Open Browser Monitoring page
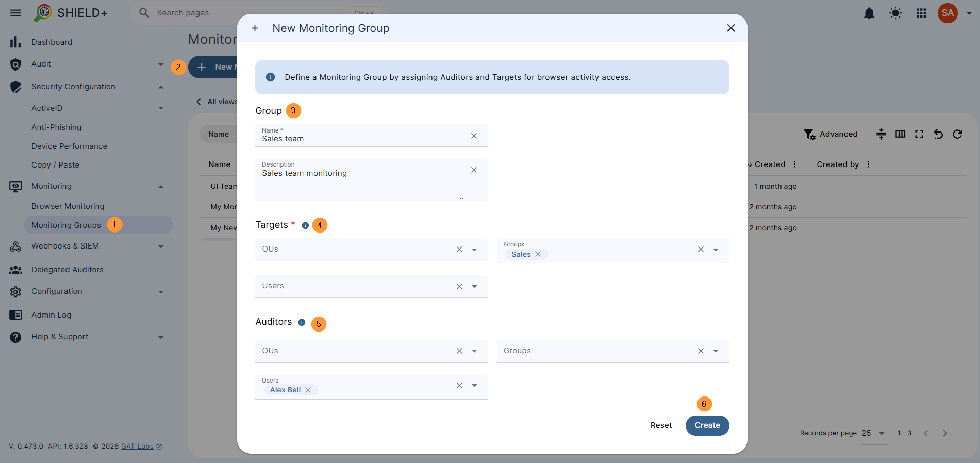Screen dimensions: 980x463 [x=68, y=206]
